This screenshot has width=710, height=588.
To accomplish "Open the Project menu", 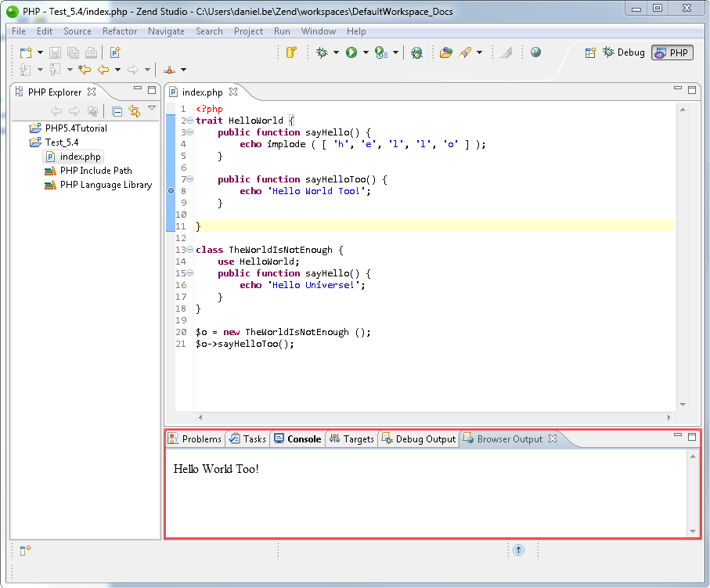I will point(248,31).
